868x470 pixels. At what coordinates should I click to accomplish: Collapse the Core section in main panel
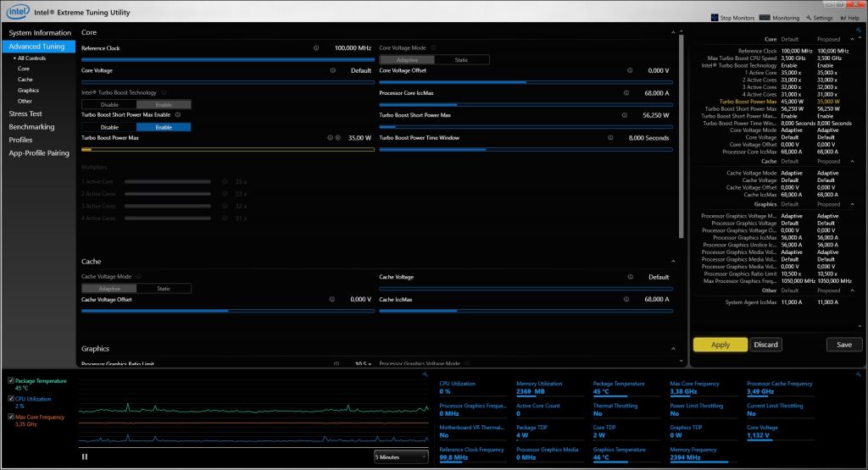click(x=673, y=33)
